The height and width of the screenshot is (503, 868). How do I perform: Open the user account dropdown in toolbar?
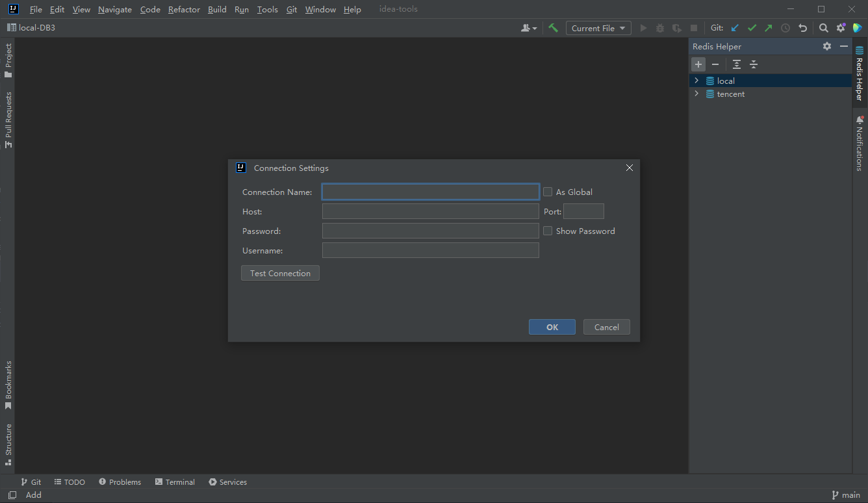tap(529, 28)
